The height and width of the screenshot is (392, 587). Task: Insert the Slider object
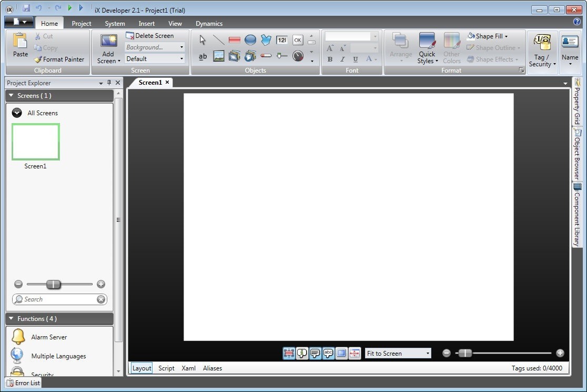[282, 56]
